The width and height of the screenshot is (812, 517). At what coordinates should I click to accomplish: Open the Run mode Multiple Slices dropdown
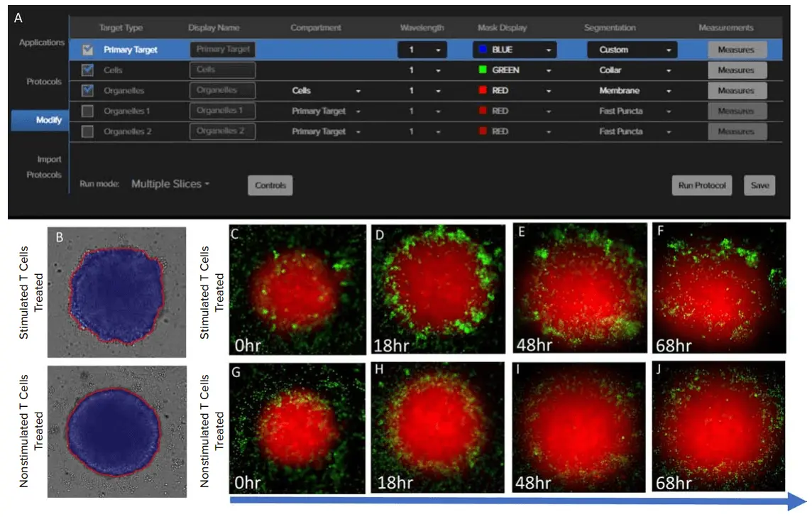pos(170,184)
